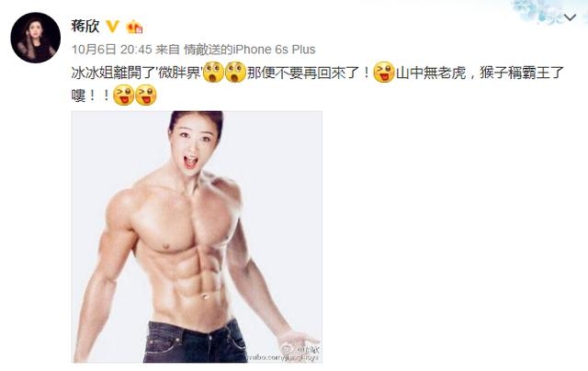Viewport: 588px width, 371px height.
Task: Open the 10月6日 20:45 timestamp link
Action: 112,49
